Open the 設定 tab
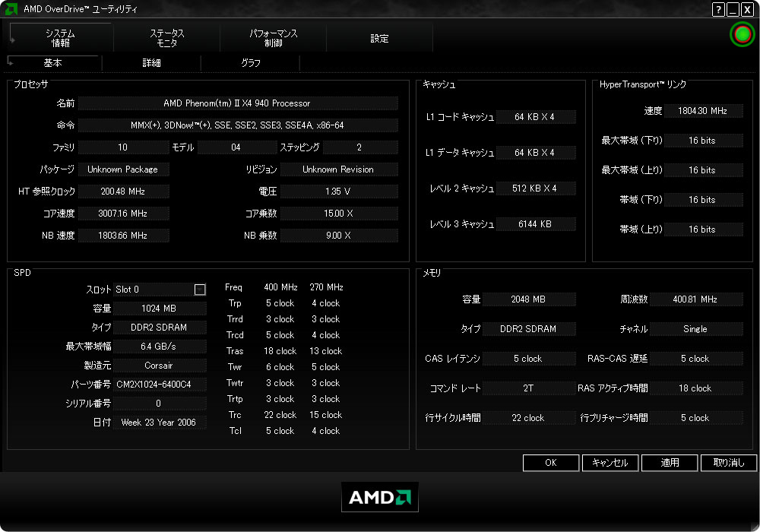This screenshot has height=532, width=760. [379, 38]
